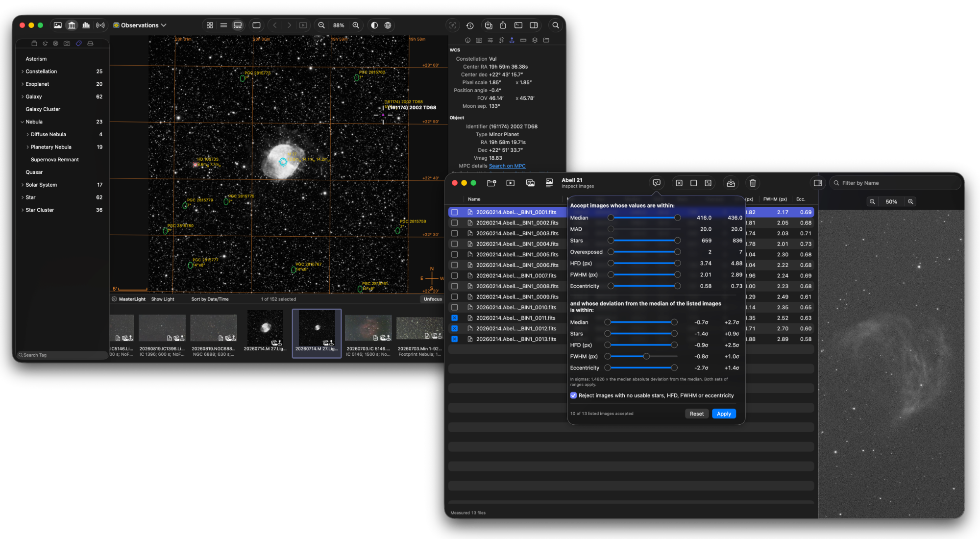Expand the Planetary Nebula subgroup
The height and width of the screenshot is (539, 980).
pos(27,147)
